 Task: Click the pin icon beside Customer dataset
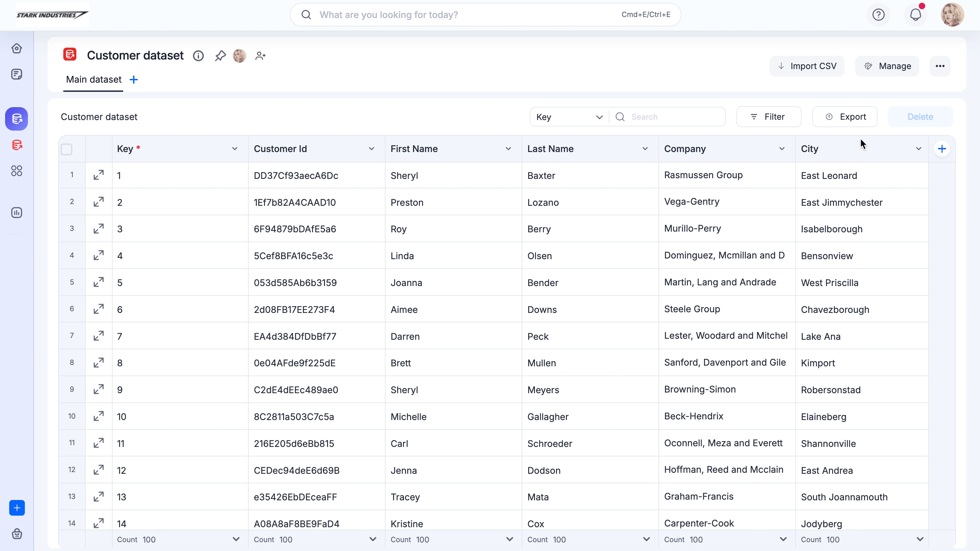[220, 56]
